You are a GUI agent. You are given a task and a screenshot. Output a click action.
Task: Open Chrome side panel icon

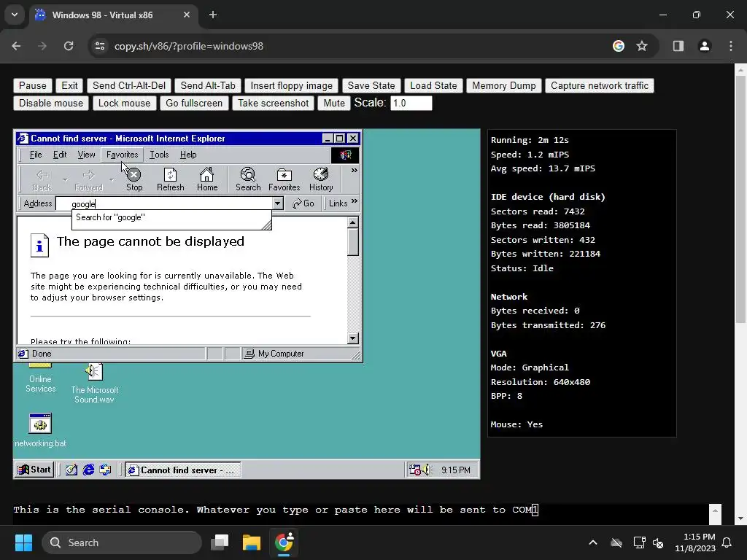678,46
